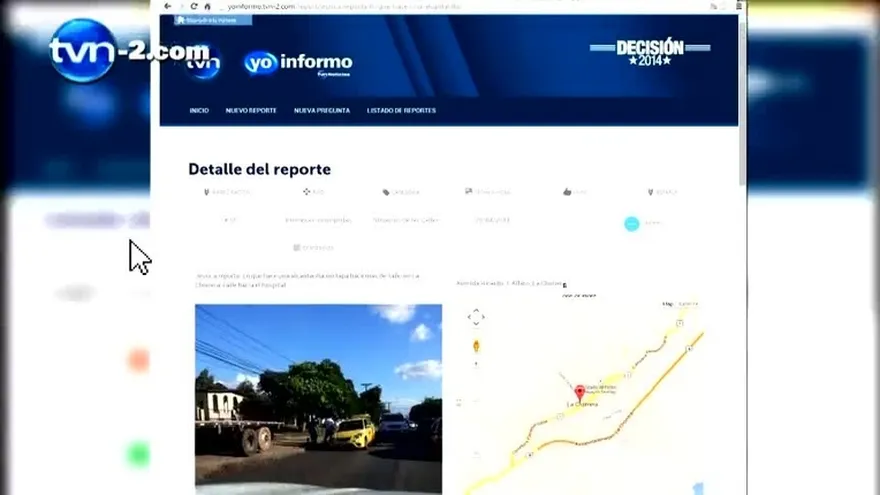Click the comments icon below the details row
Viewport: 880px width, 495px height.
pyautogui.click(x=297, y=248)
